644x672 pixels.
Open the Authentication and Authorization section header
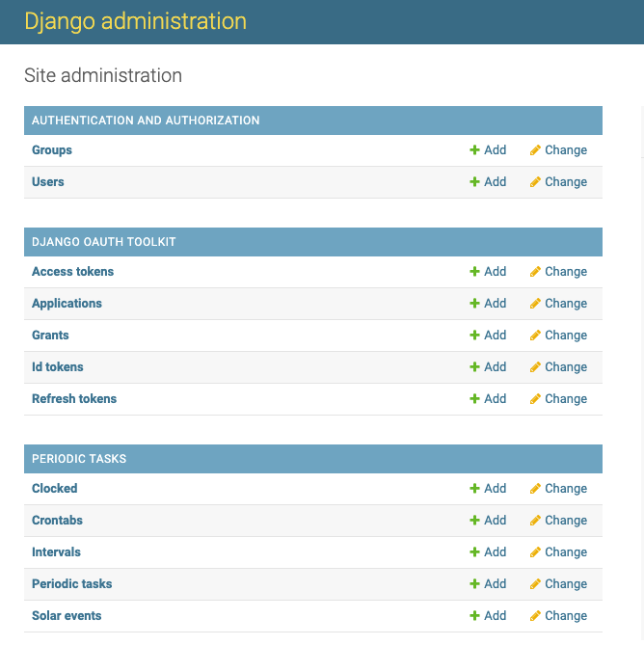(x=146, y=121)
